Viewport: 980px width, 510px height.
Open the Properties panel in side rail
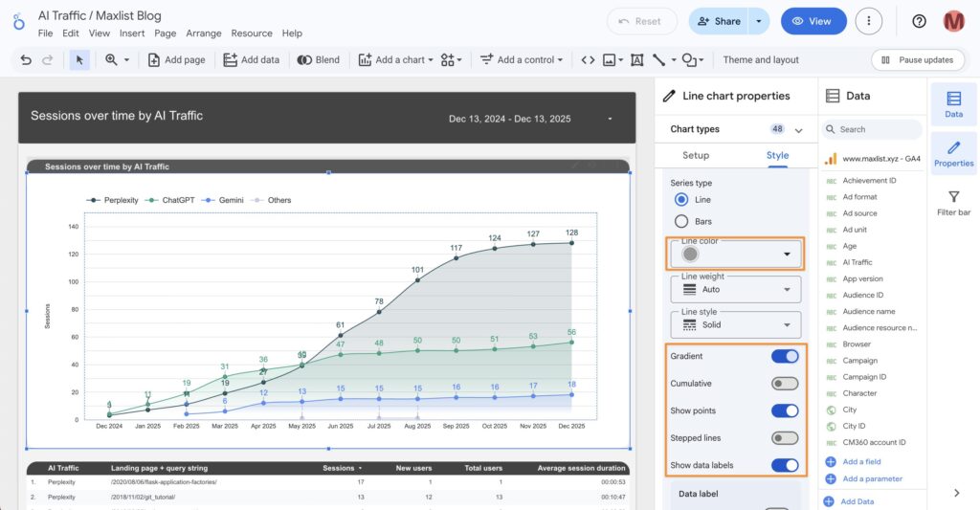[x=954, y=153]
